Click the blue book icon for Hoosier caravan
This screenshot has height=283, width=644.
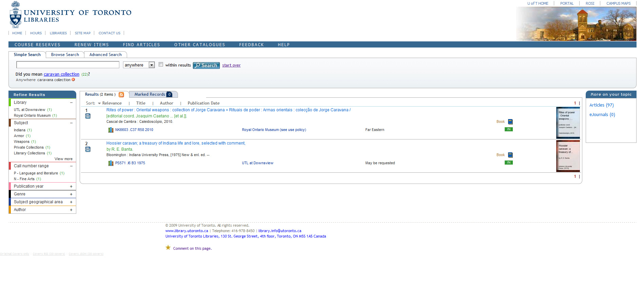(510, 155)
